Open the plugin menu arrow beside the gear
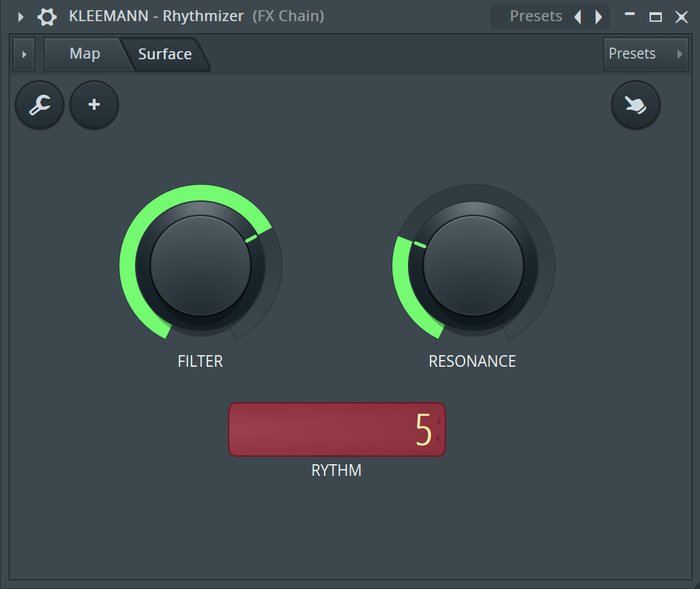The image size is (700, 589). [x=20, y=17]
